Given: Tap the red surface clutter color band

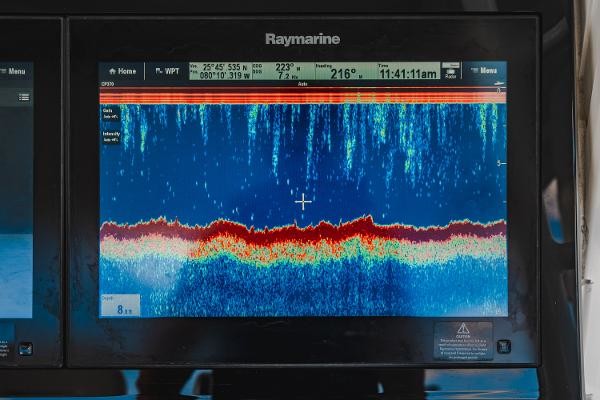Looking at the screenshot, I should click(300, 97).
